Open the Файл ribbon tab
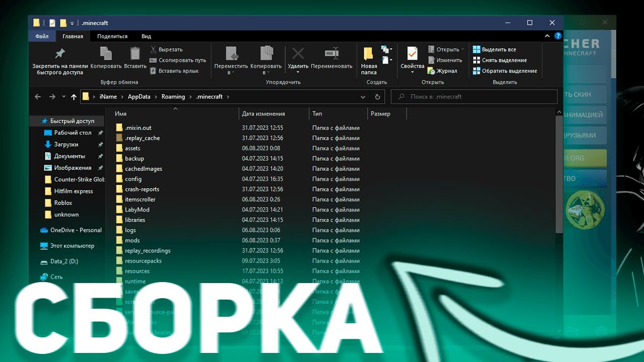 pos(42,36)
